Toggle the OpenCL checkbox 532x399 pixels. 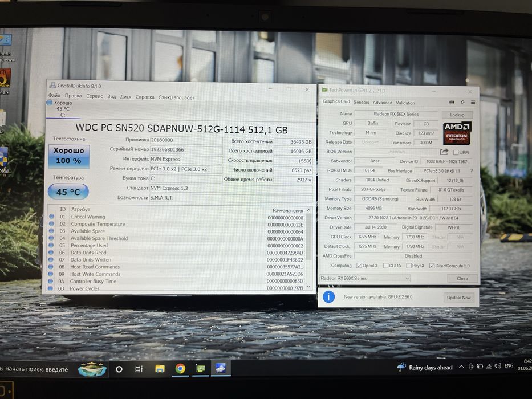pos(359,266)
